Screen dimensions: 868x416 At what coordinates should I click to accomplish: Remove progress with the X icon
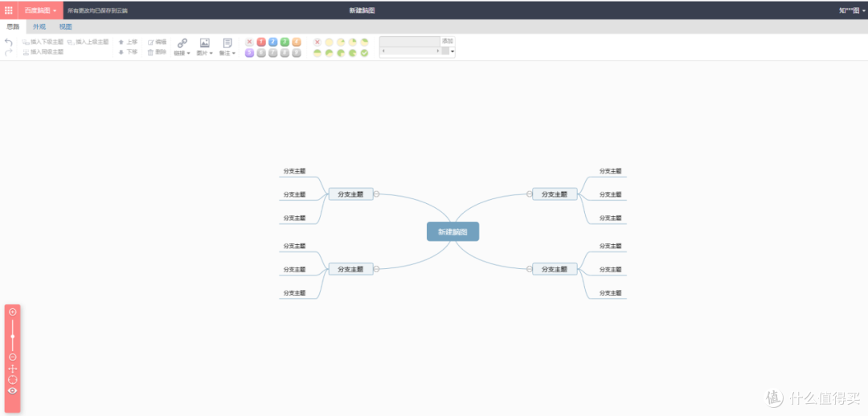(317, 42)
